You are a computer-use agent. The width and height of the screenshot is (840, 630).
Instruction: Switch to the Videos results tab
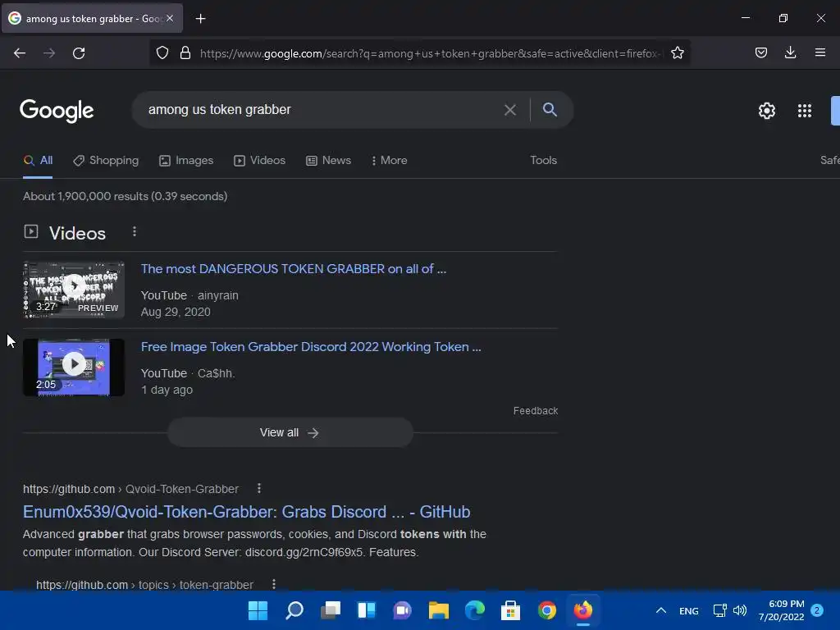click(259, 160)
